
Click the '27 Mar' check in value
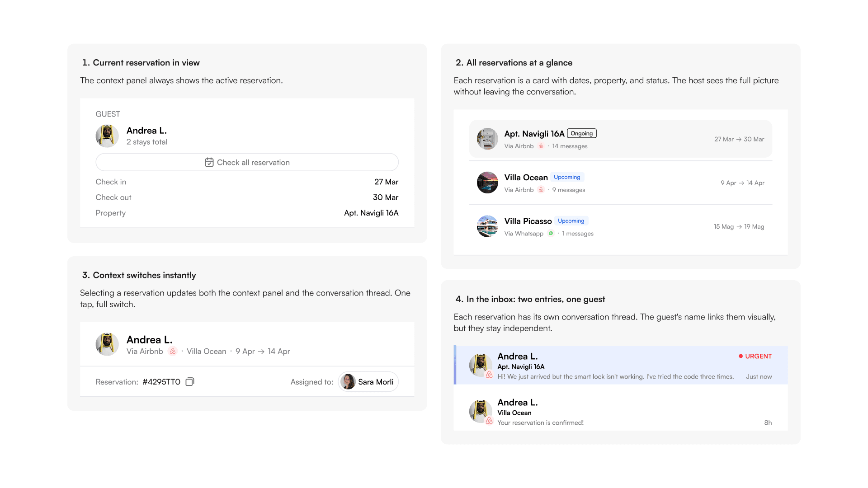[386, 182]
